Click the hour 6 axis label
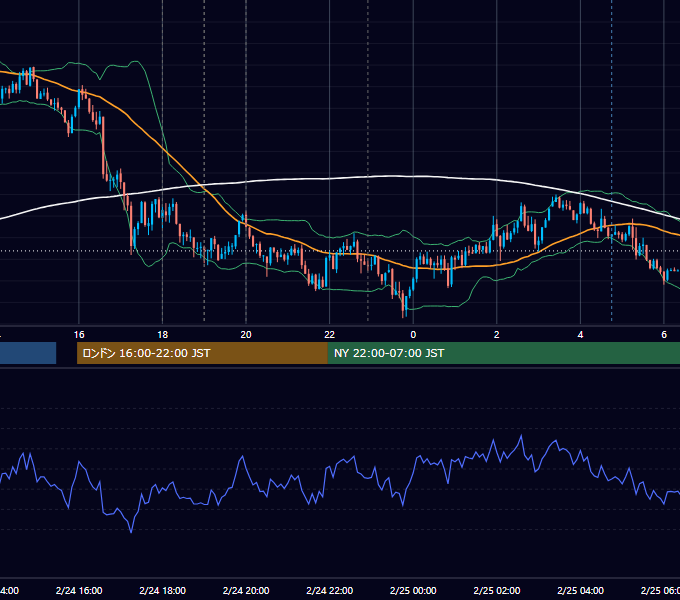Image resolution: width=680 pixels, height=600 pixels. coord(664,335)
